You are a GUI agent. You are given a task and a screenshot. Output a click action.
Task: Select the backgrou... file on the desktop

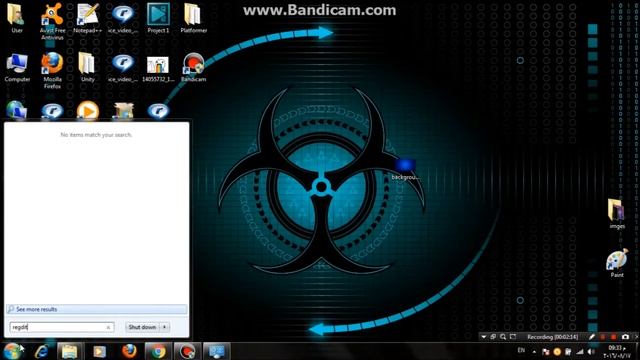(x=405, y=169)
